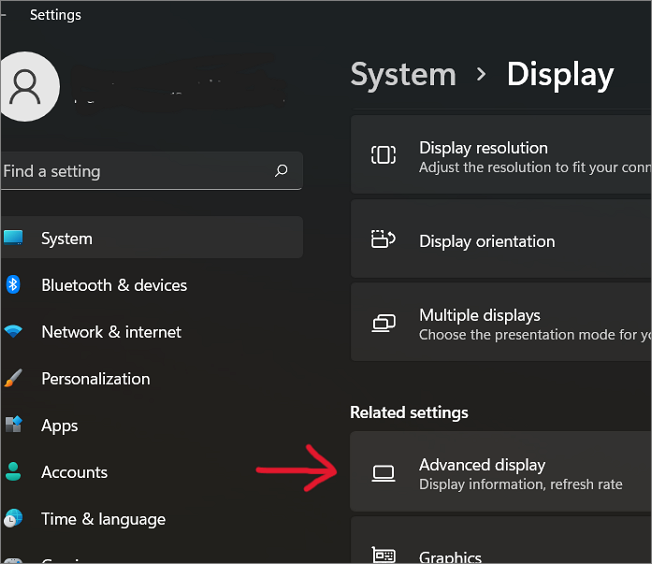Click the Display orientation icon
Image resolution: width=652 pixels, height=564 pixels.
pos(383,239)
